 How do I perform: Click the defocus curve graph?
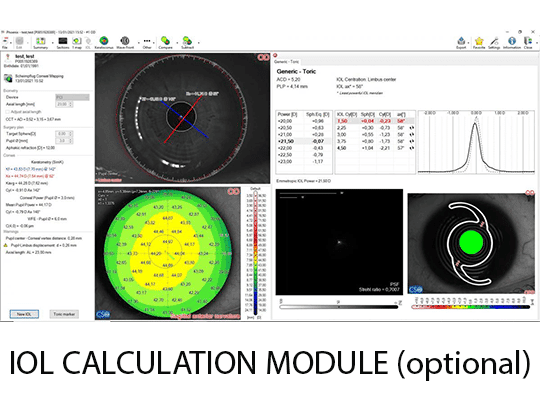476,142
